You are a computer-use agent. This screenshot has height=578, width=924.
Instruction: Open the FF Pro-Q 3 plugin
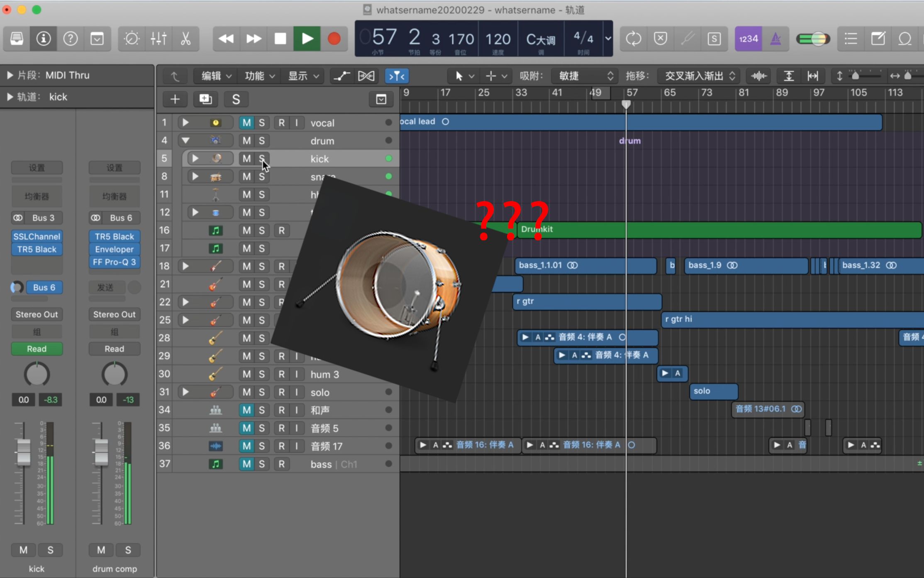click(114, 262)
